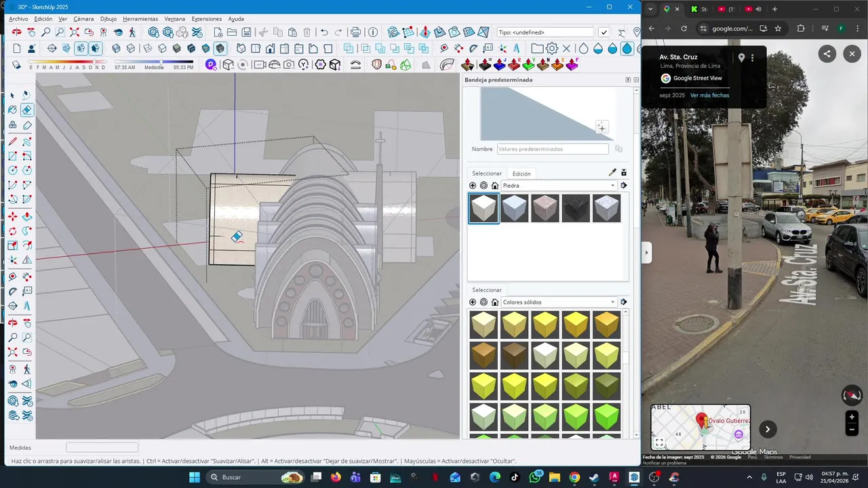Click the Undo arrow

tap(324, 32)
